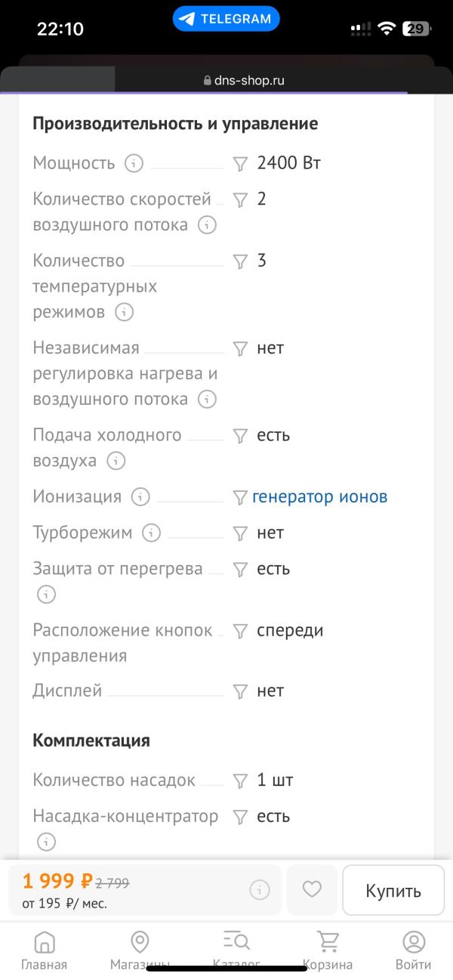Tap funnel filter icon for Турборежим
Screen dimensions: 453x980
[240, 533]
